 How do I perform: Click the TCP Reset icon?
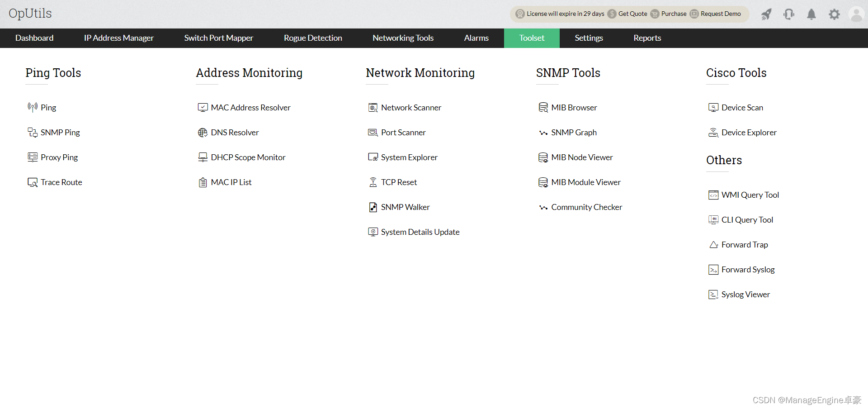[373, 182]
